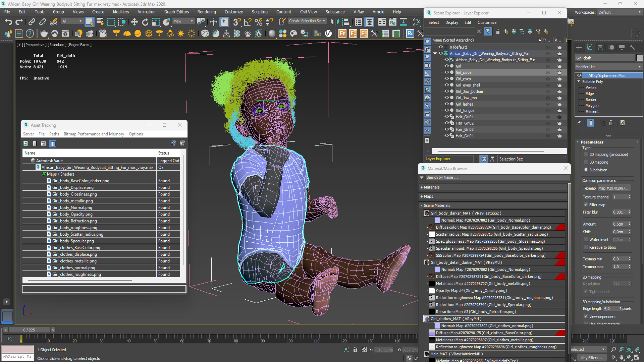Click the help question mark icon
Screen dimensions: 644x362
point(30,34)
